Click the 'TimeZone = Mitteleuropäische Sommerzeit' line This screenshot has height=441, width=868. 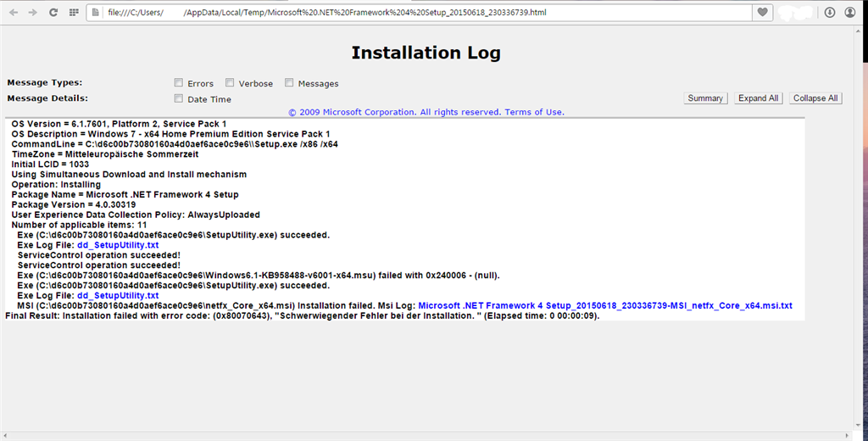105,154
